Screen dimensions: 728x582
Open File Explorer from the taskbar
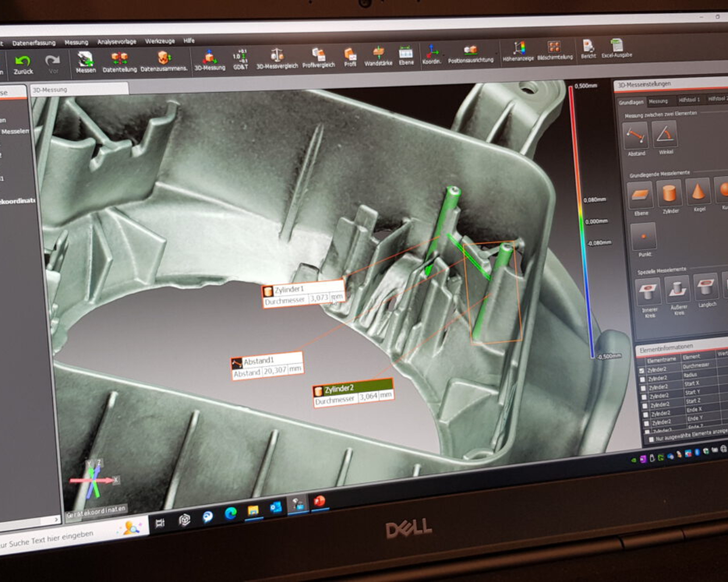(x=253, y=510)
